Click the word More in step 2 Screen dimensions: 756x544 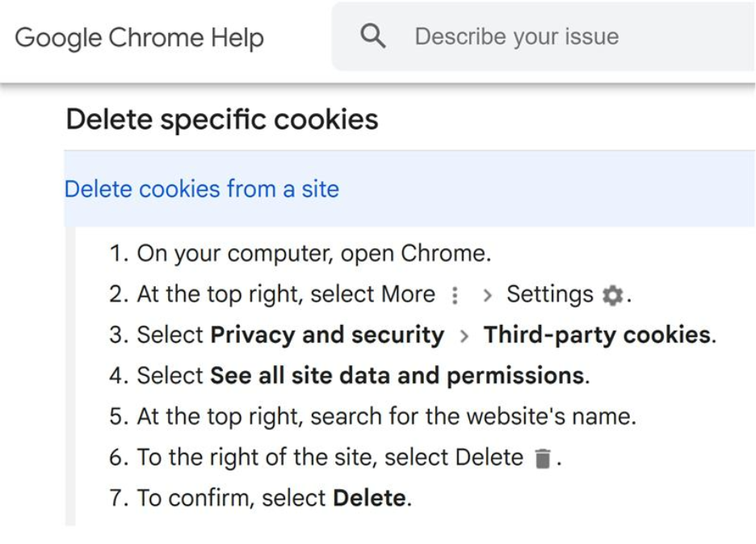tap(408, 294)
